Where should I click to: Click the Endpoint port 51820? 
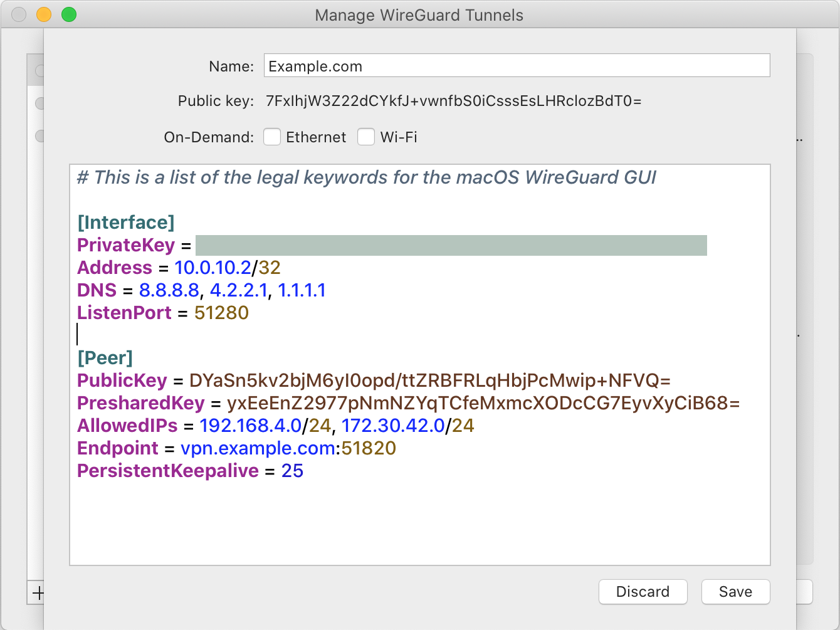click(x=369, y=448)
